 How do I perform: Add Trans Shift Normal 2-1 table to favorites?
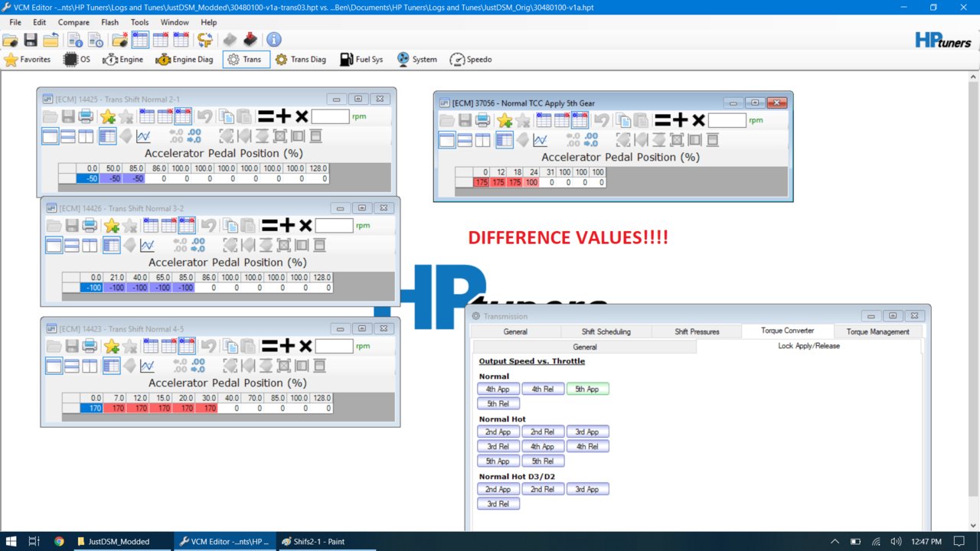tap(108, 116)
